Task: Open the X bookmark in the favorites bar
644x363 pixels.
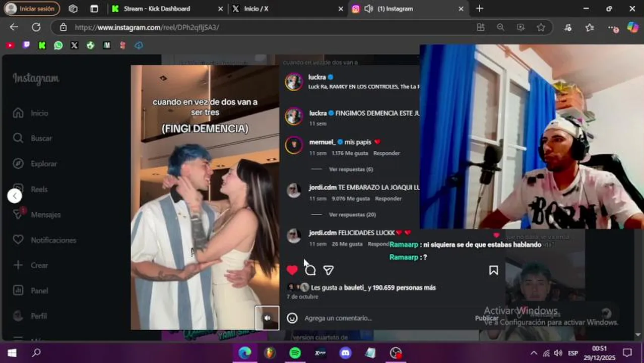Action: pyautogui.click(x=75, y=45)
